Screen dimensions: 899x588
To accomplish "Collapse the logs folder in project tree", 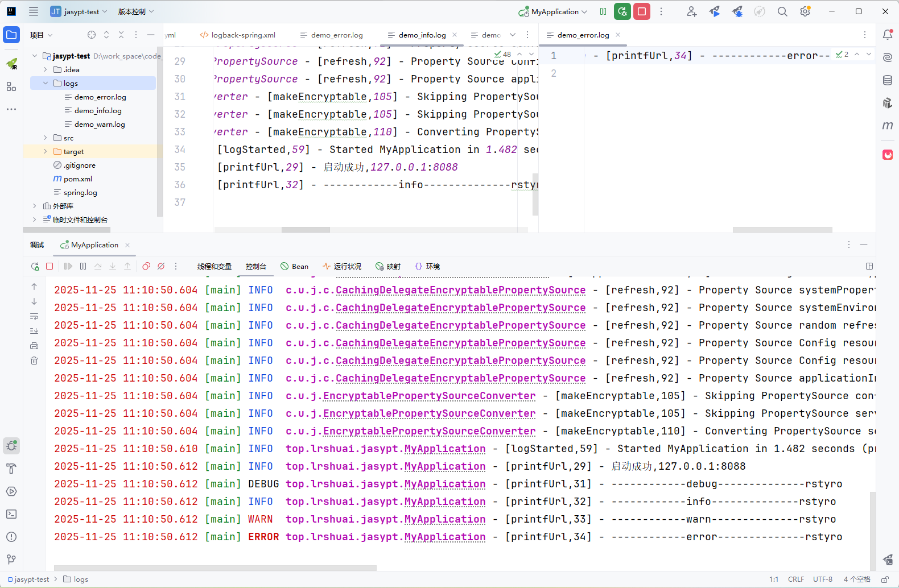I will pyautogui.click(x=46, y=83).
